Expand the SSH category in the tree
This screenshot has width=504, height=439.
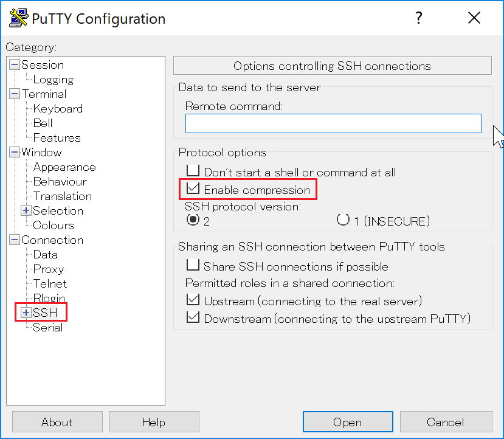coord(26,313)
